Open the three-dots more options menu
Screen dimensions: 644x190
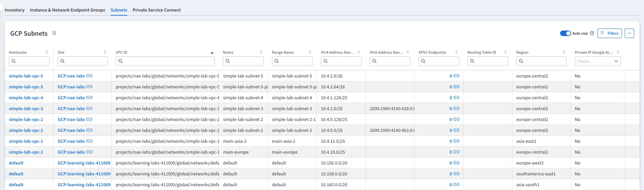click(x=629, y=33)
